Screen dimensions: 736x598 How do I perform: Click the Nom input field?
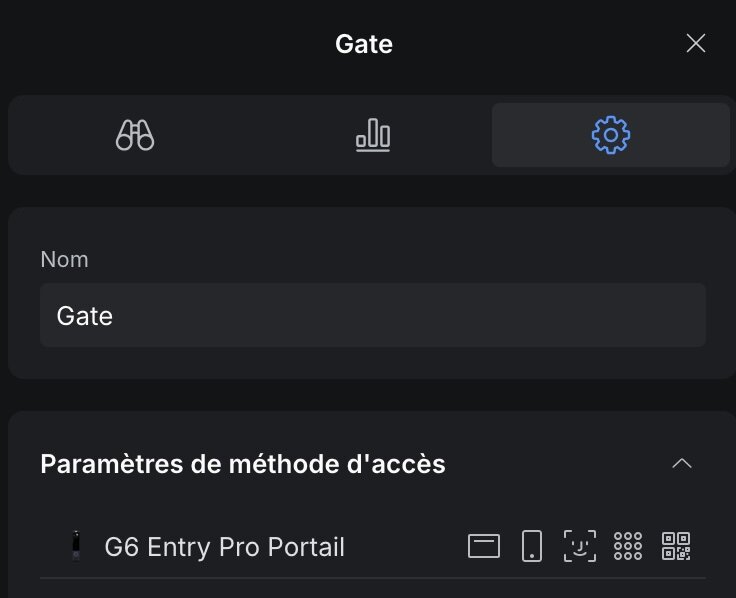(x=372, y=315)
